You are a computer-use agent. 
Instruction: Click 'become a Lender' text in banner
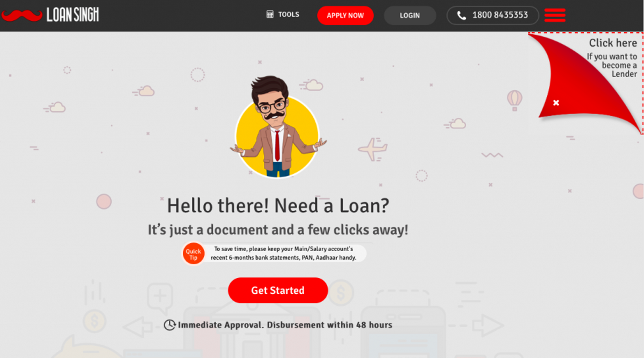tap(620, 70)
